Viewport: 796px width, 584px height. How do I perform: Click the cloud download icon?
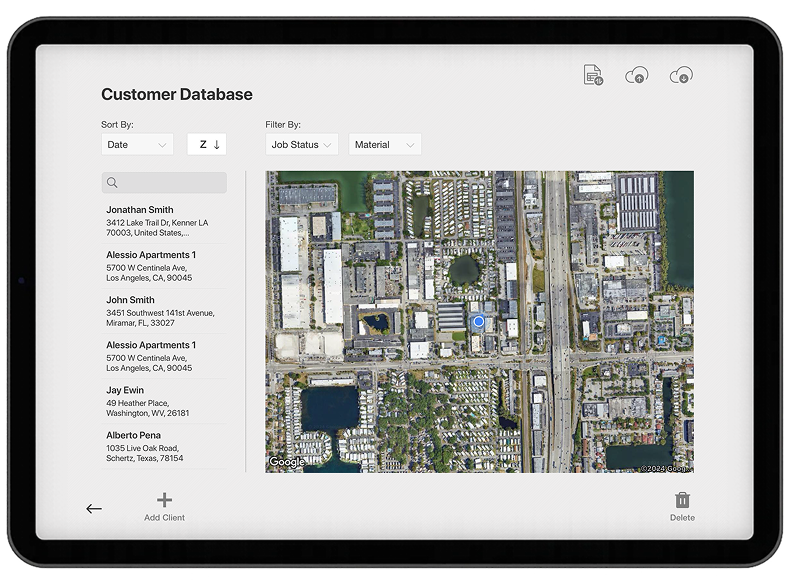681,75
